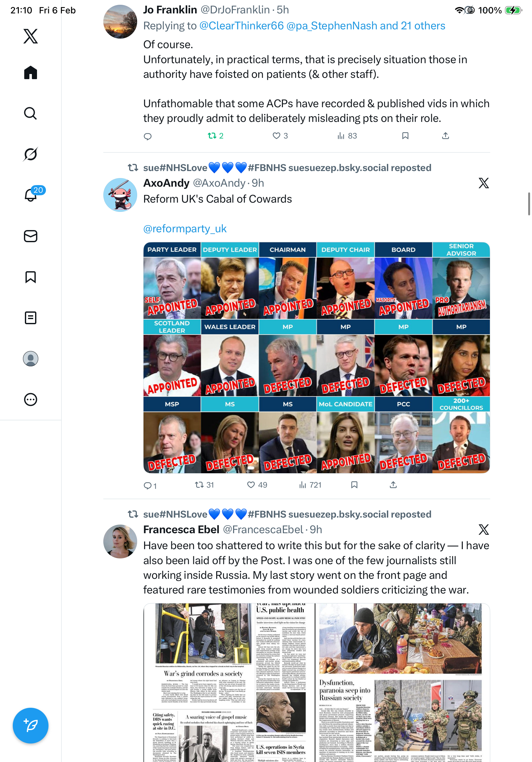Open Notifications bell with 20 badge
532x762 pixels.
click(31, 194)
